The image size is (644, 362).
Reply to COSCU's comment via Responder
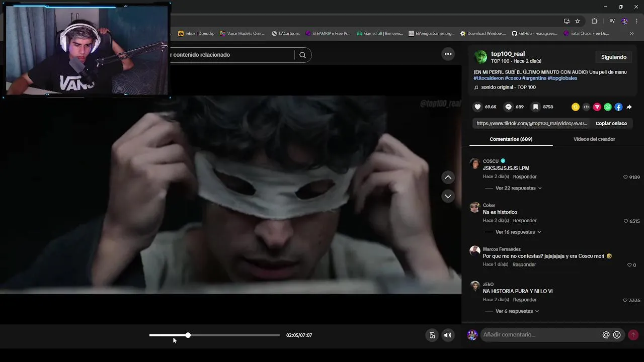[525, 177]
